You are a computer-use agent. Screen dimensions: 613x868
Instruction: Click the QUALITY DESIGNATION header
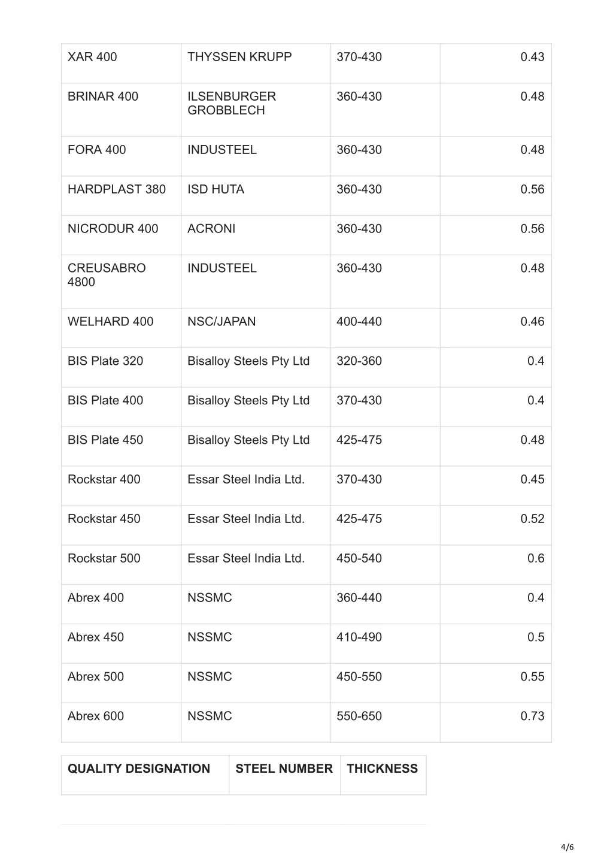(139, 769)
